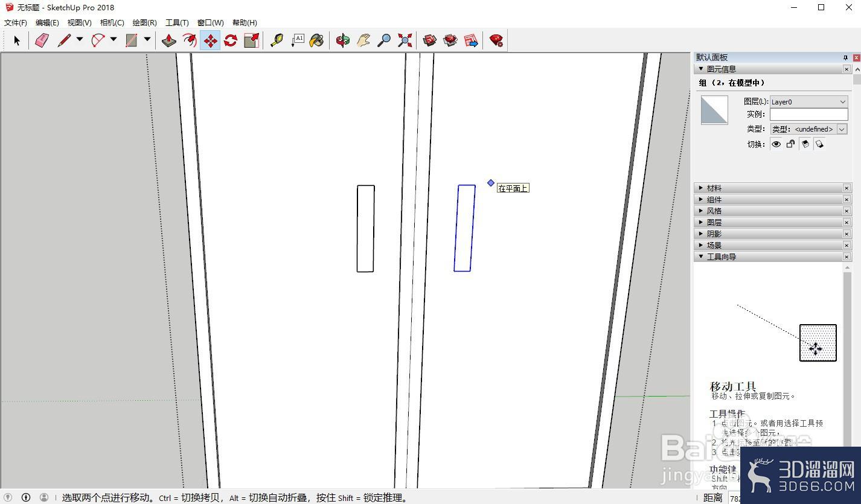Activate the Line pencil tool
Viewport: 861px width, 504px height.
pos(64,40)
